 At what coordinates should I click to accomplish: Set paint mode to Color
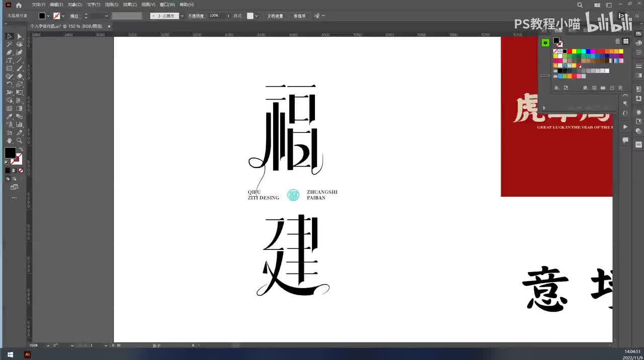[x=8, y=170]
